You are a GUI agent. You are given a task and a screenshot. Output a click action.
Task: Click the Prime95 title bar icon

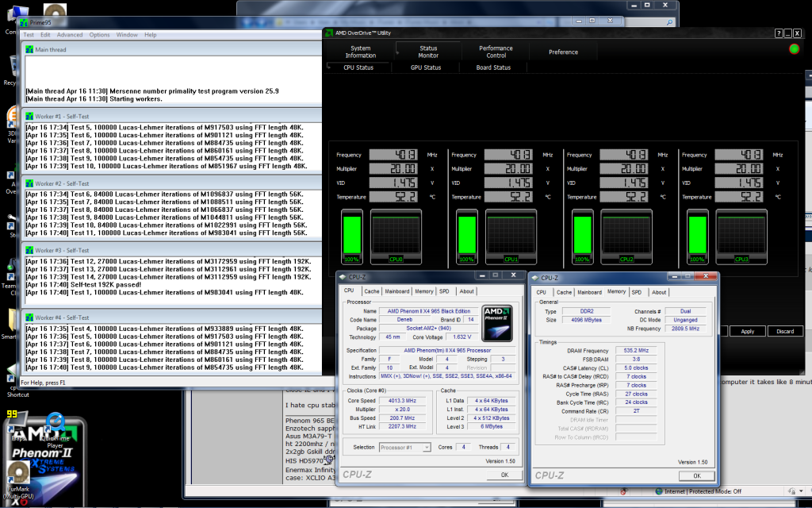click(23, 22)
